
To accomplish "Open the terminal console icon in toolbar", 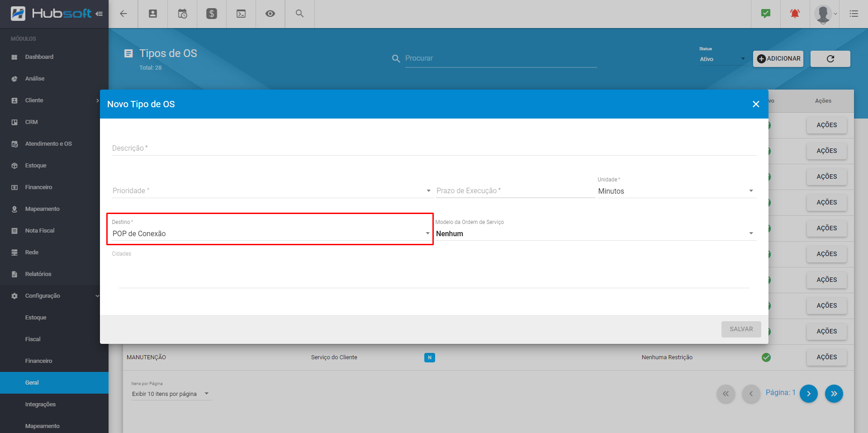I will click(241, 14).
